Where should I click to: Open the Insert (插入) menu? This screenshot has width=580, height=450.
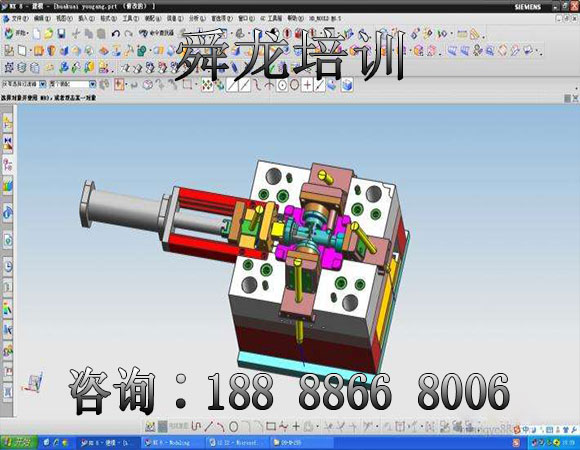[x=86, y=18]
